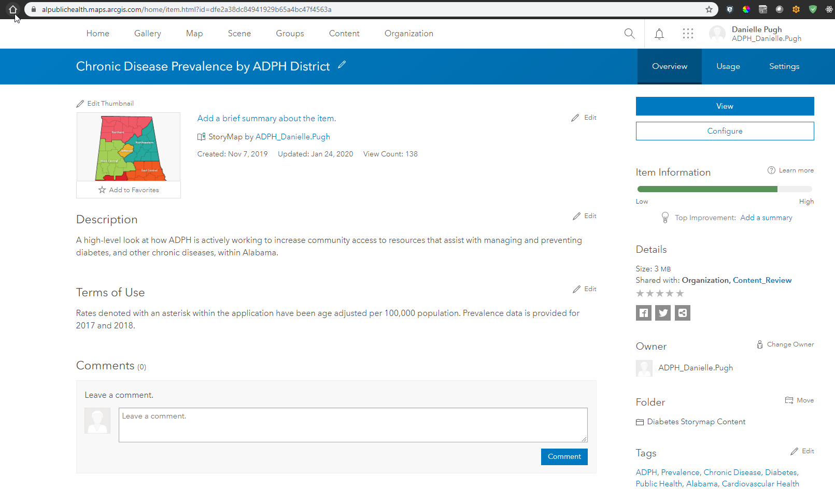The width and height of the screenshot is (835, 504).
Task: Open owner ADPH_Danielle.Pugh profile
Action: click(x=696, y=368)
